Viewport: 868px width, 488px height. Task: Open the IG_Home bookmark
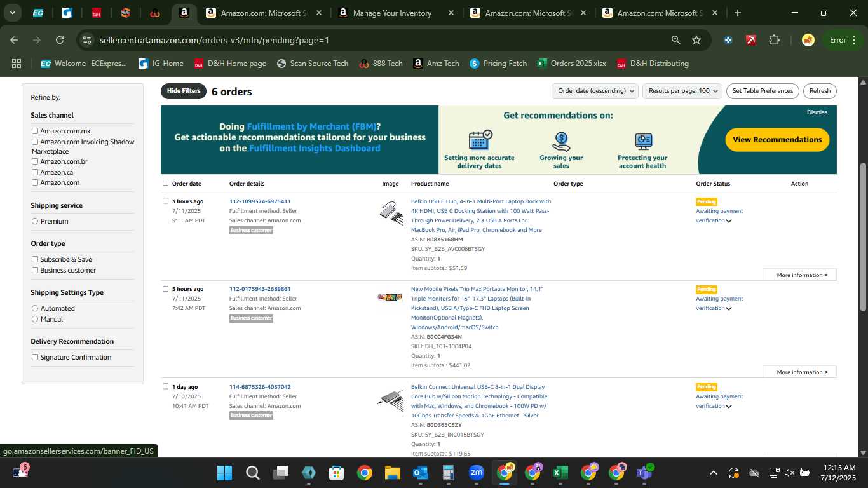pyautogui.click(x=161, y=64)
